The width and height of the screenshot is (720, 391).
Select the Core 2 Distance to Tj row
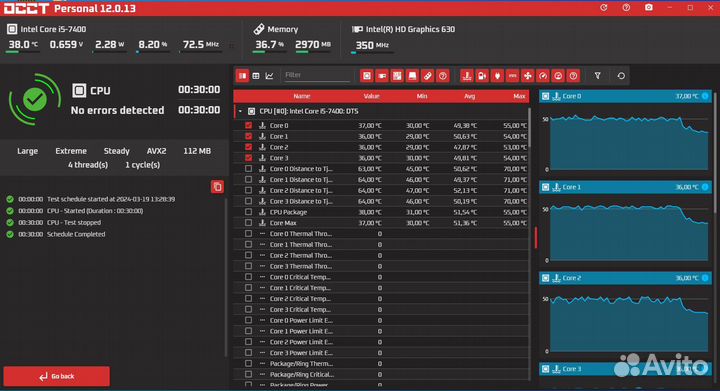(381, 190)
